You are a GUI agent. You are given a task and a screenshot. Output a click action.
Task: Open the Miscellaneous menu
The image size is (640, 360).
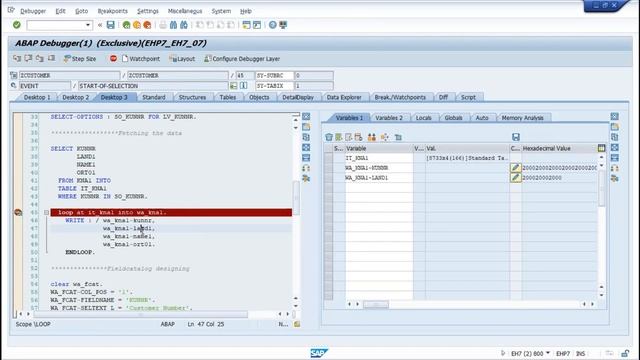click(185, 11)
